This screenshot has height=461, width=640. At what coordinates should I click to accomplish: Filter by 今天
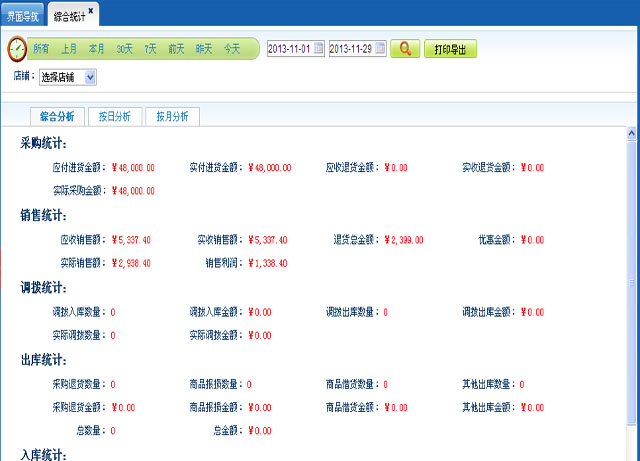232,49
